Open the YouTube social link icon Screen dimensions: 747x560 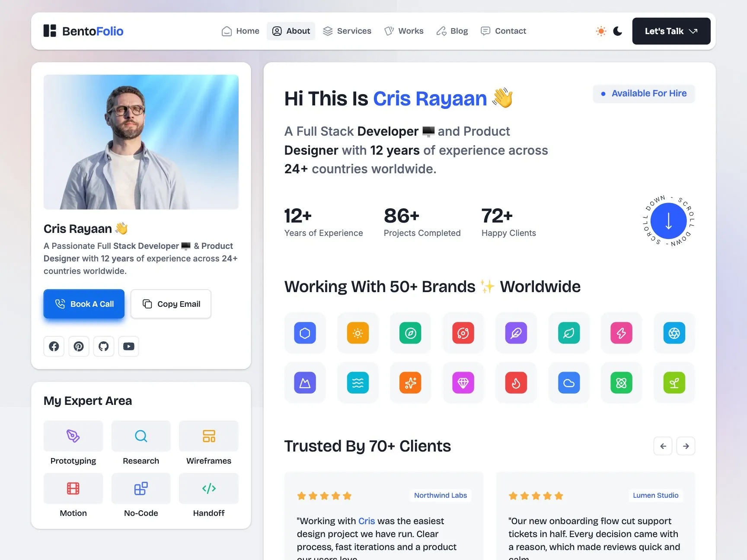tap(129, 346)
